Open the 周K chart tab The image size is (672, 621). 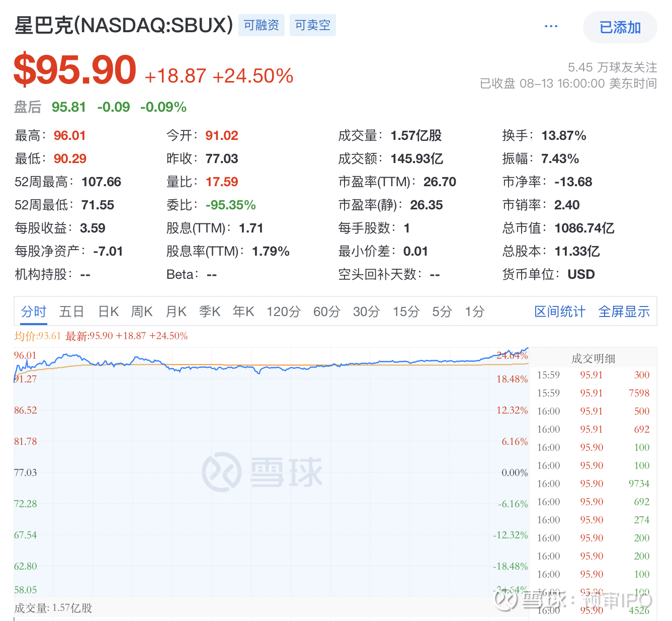pyautogui.click(x=141, y=312)
